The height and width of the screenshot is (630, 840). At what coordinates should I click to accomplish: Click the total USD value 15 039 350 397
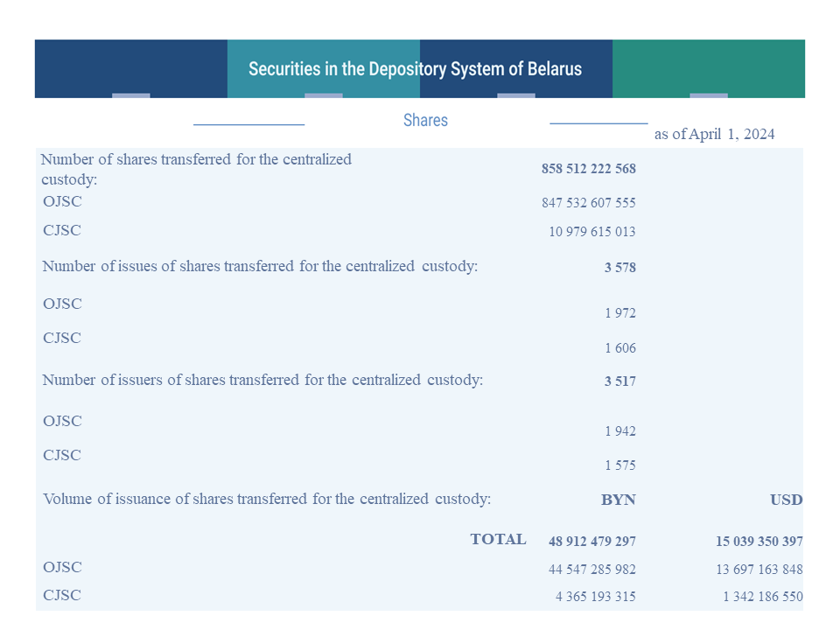759,541
